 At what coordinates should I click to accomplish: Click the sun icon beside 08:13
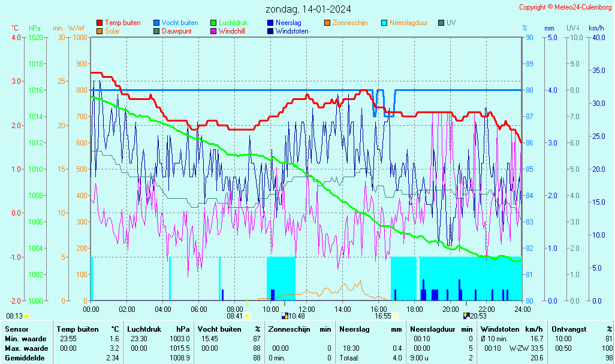tap(26, 316)
